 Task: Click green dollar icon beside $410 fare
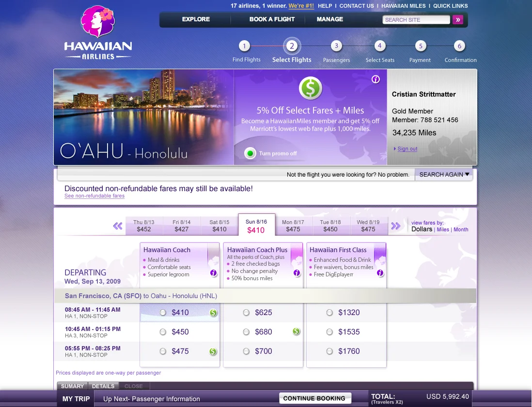tap(213, 313)
